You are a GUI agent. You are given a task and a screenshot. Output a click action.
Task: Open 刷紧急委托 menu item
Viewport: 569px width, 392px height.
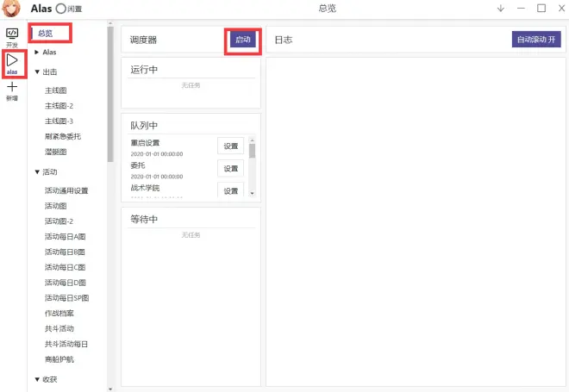(63, 136)
